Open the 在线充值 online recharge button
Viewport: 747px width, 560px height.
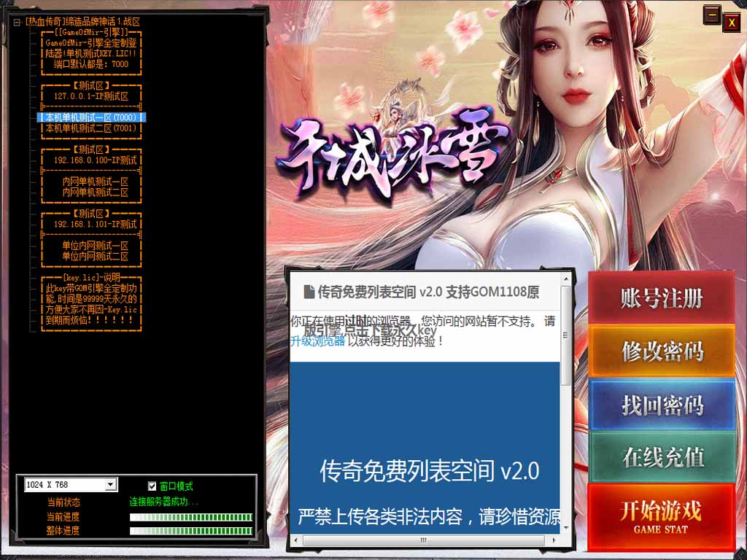point(661,457)
